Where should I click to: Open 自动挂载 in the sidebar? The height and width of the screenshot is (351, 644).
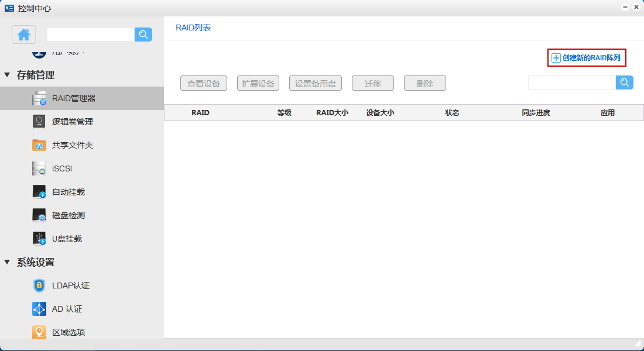click(x=68, y=192)
